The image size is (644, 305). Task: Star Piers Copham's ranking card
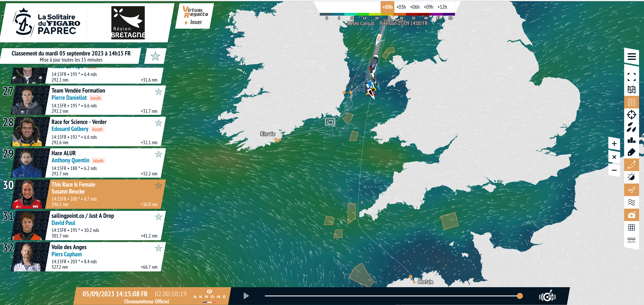pyautogui.click(x=158, y=248)
